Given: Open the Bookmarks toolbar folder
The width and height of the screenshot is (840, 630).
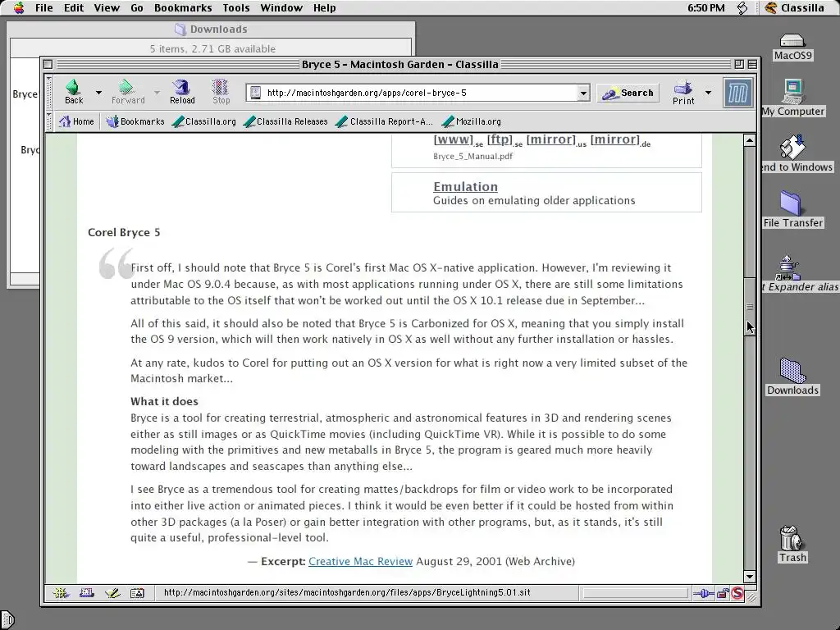Looking at the screenshot, I should click(x=135, y=121).
